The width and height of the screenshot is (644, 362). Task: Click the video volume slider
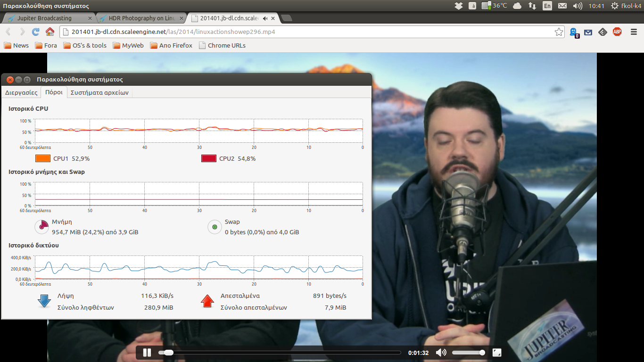coord(467,353)
